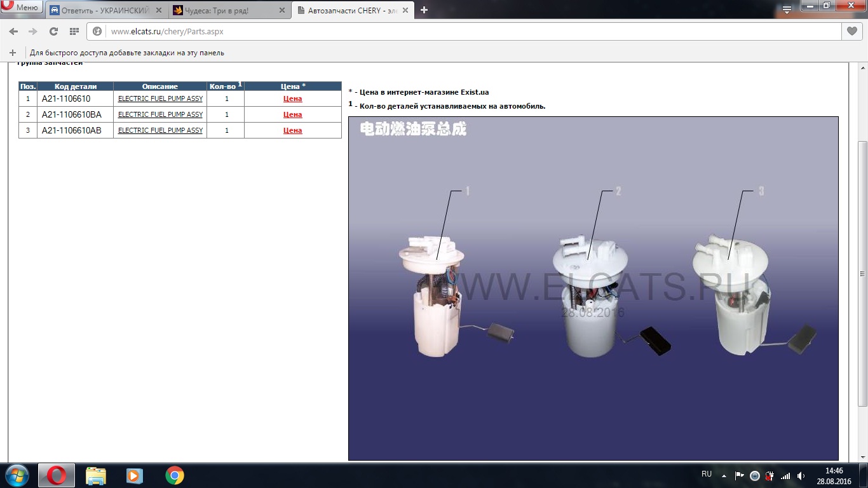Click the Цена * column header
868x488 pixels.
point(293,86)
